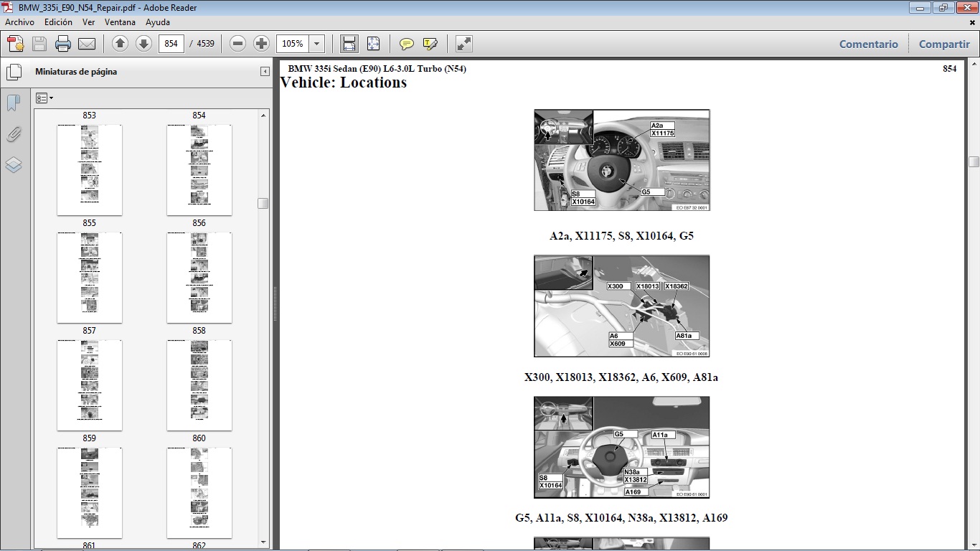Select the highlight text tool icon
980x551 pixels.
[x=430, y=44]
